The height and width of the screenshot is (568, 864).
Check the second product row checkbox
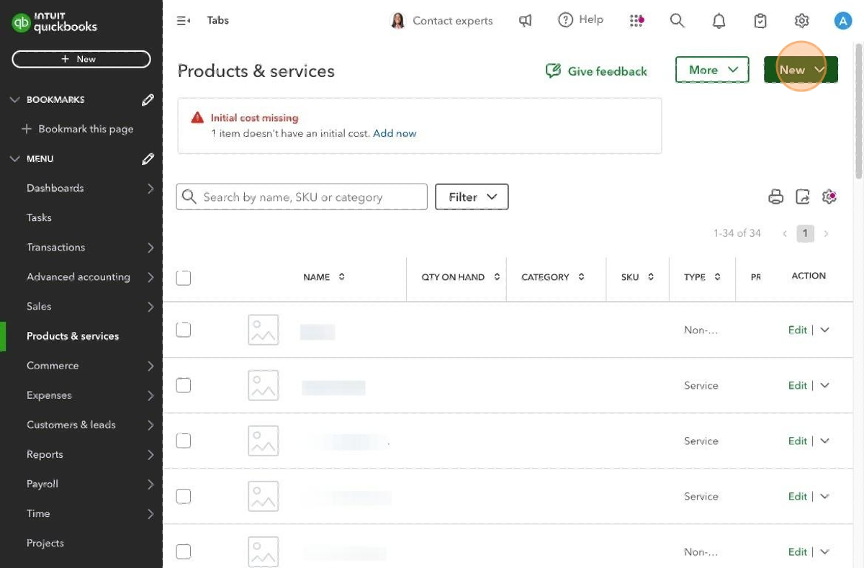(x=183, y=385)
